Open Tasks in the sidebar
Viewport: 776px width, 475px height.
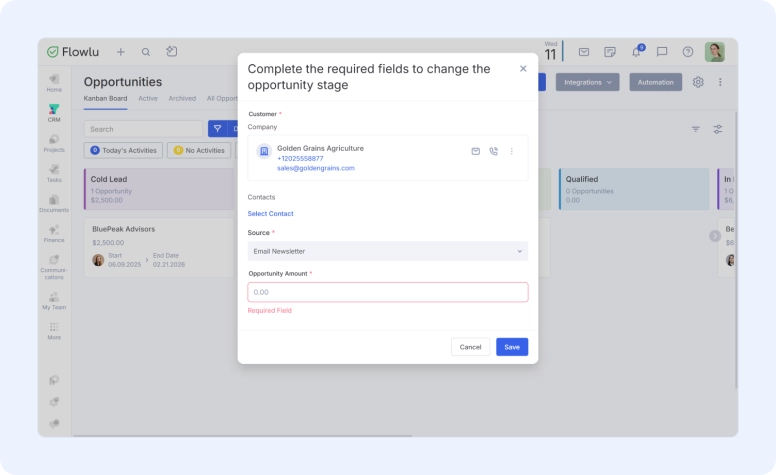[54, 174]
